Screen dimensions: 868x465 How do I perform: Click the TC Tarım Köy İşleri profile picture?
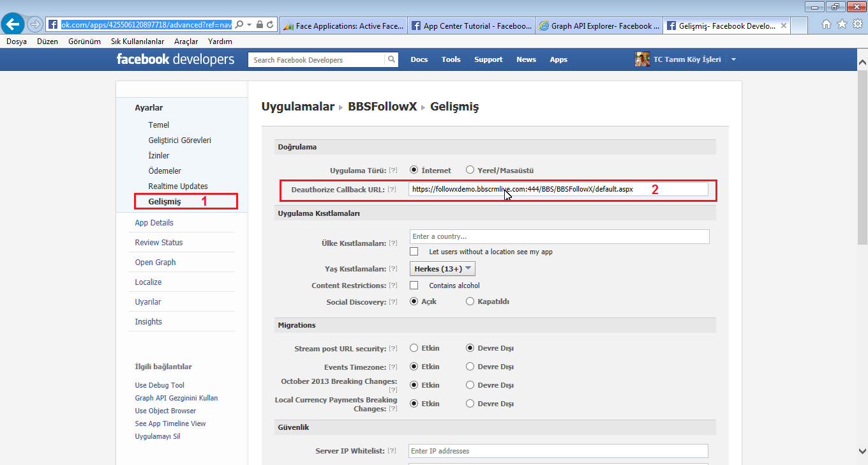tap(642, 59)
